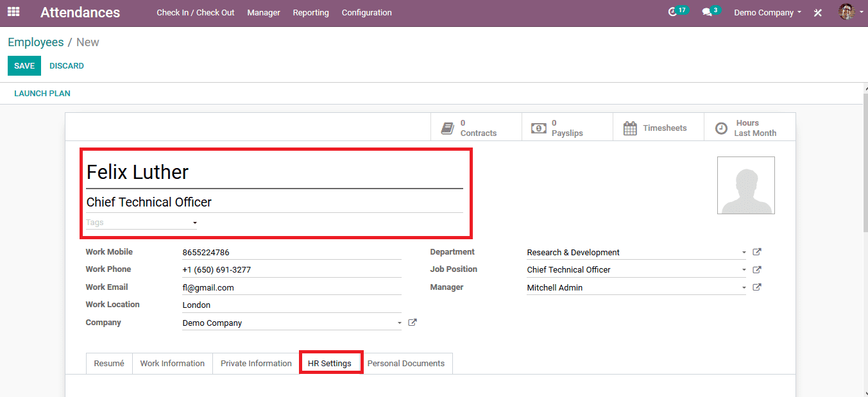Switch to the Work Information tab
The image size is (868, 397).
(x=173, y=363)
